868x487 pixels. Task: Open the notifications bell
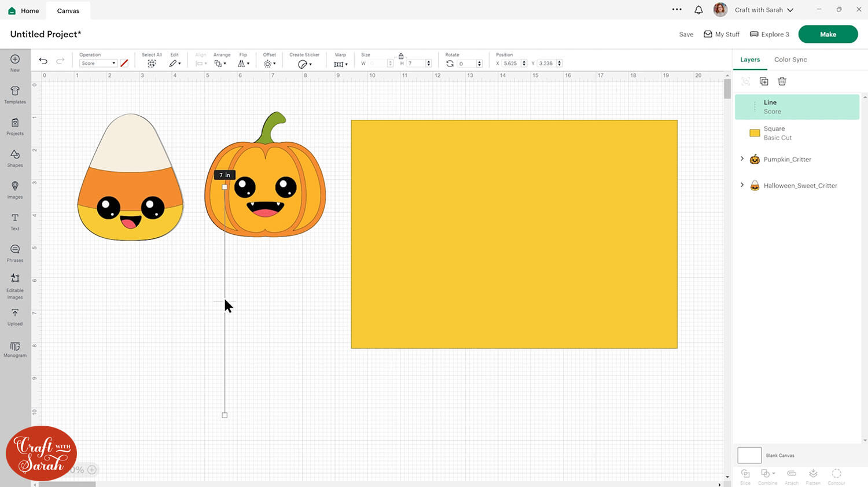[x=698, y=10]
